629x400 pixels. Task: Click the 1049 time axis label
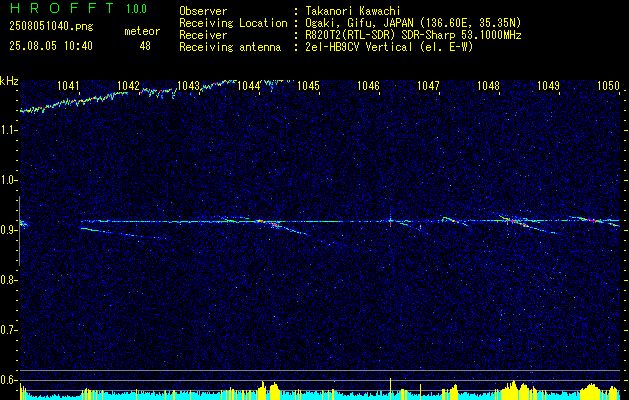pos(548,85)
